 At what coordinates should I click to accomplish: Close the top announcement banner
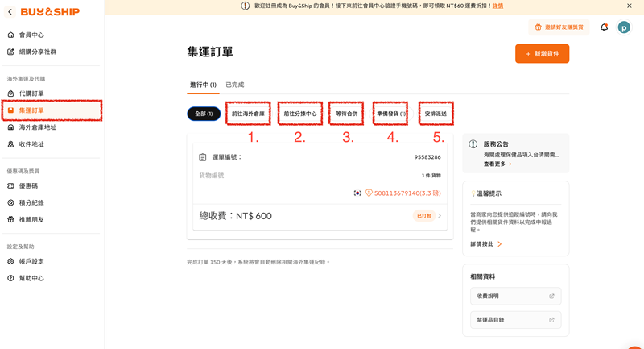coord(630,6)
